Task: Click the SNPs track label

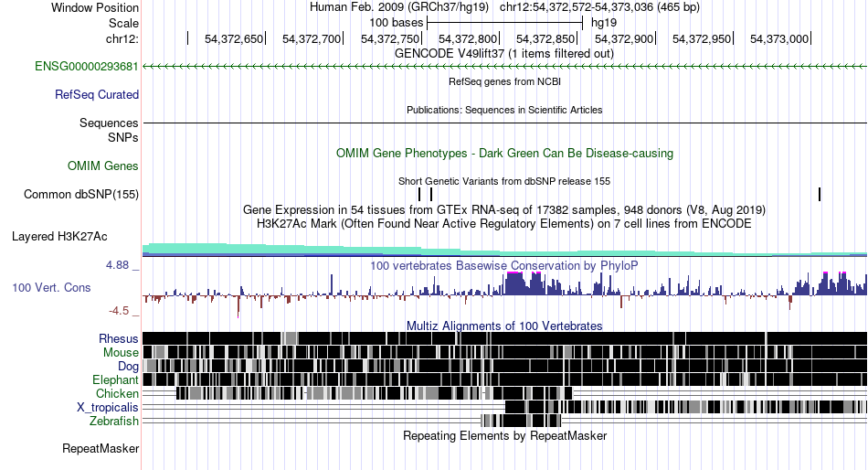Action: 123,137
